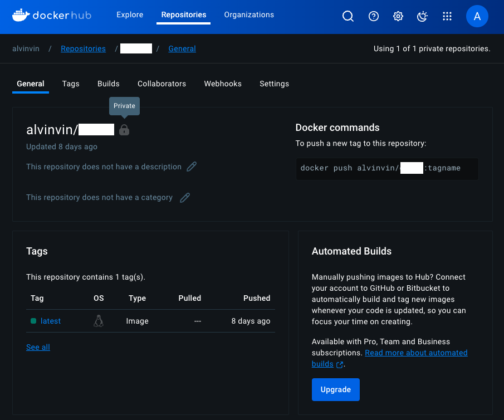Open the Settings tab

click(x=274, y=84)
